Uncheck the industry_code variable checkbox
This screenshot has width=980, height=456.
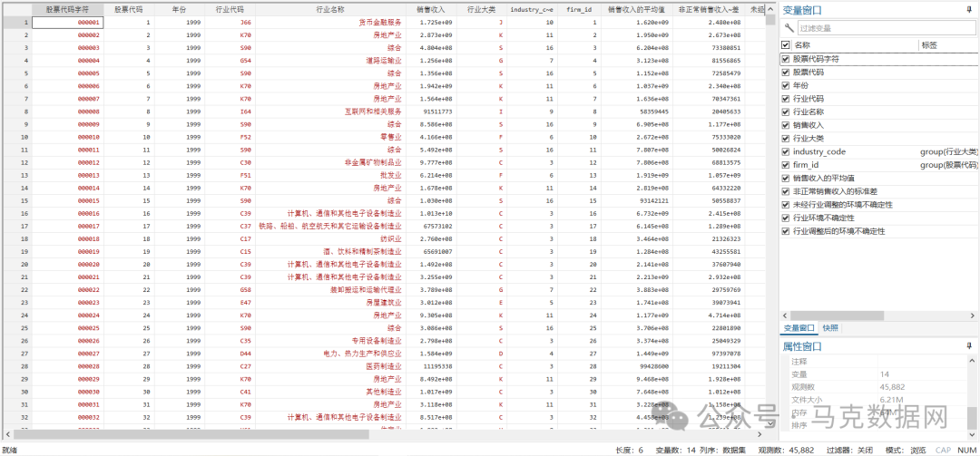tap(786, 151)
